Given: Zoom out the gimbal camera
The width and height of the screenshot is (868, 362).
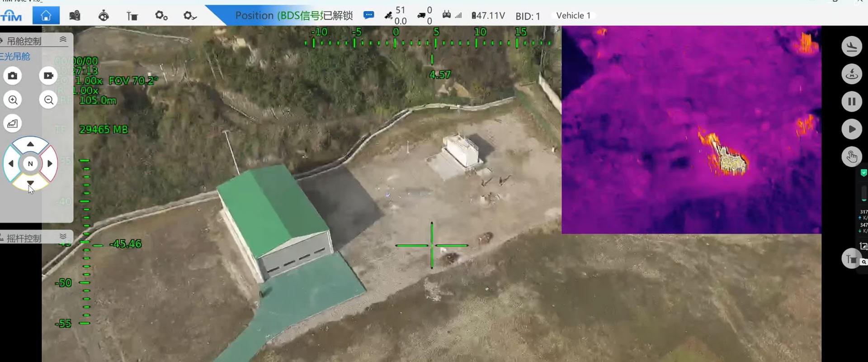Looking at the screenshot, I should pos(48,100).
